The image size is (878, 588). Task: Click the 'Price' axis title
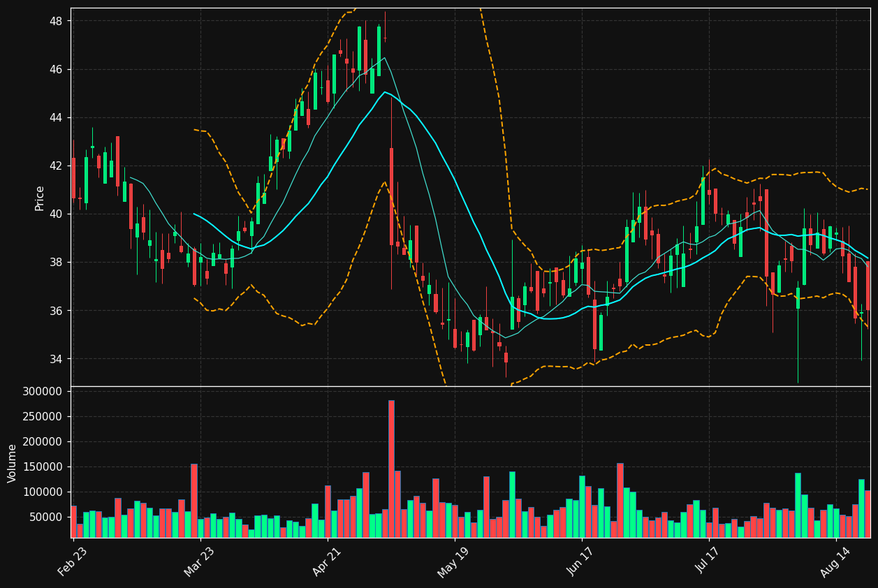coord(40,198)
